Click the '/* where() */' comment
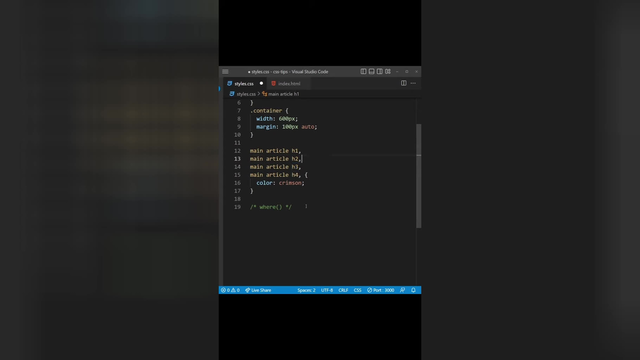Image resolution: width=640 pixels, height=360 pixels. pyautogui.click(x=271, y=207)
